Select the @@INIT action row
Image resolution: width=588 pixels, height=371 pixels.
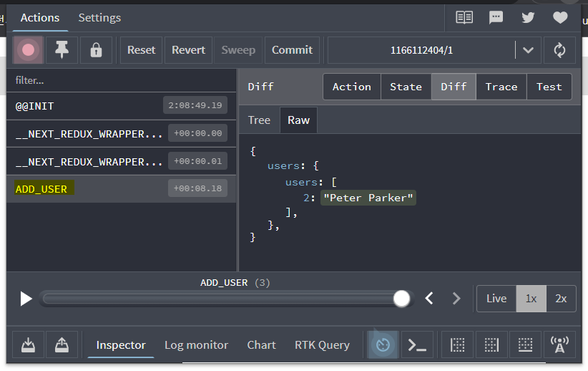(x=121, y=106)
